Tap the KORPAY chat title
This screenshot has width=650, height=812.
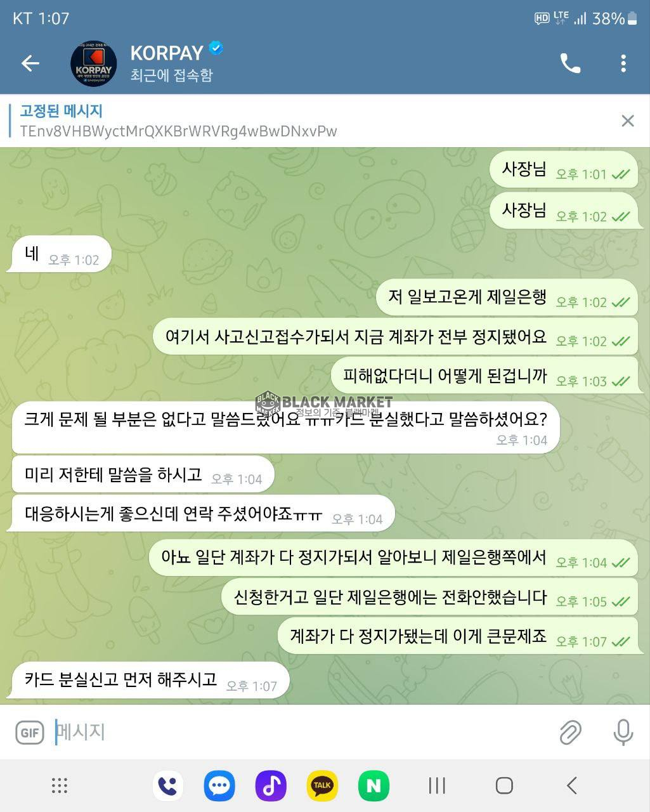pyautogui.click(x=167, y=53)
